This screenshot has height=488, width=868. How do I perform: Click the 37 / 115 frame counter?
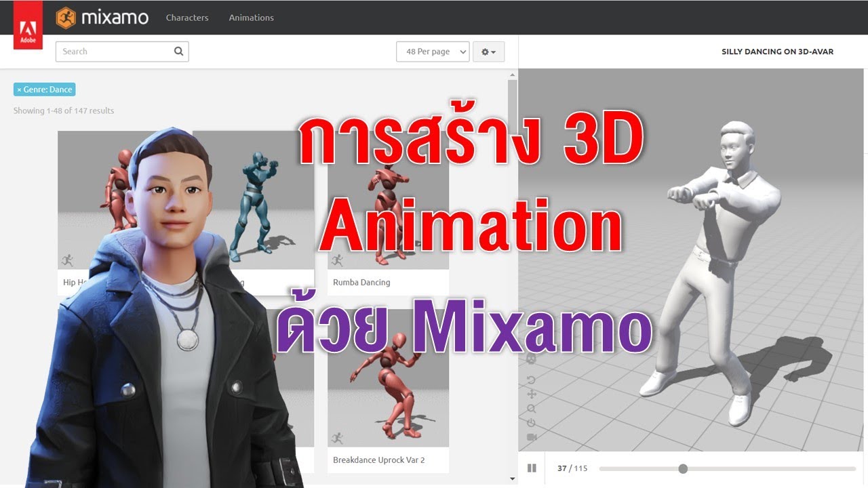(572, 468)
